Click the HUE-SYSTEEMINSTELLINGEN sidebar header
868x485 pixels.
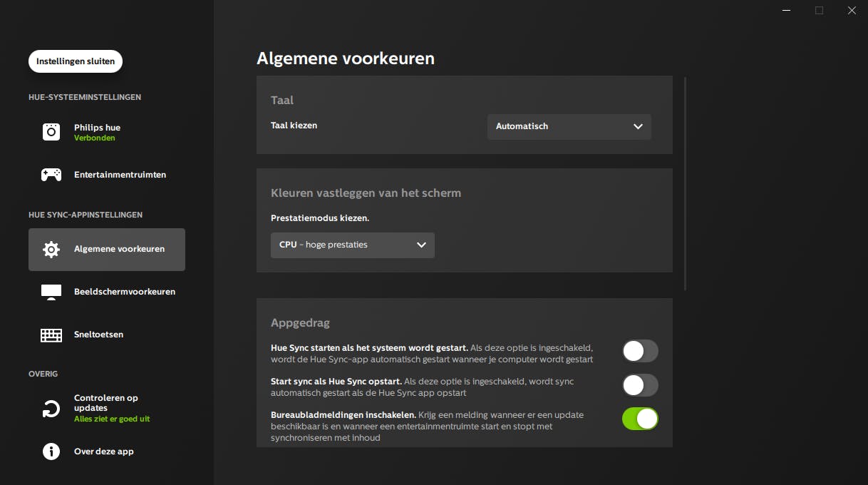(x=85, y=97)
